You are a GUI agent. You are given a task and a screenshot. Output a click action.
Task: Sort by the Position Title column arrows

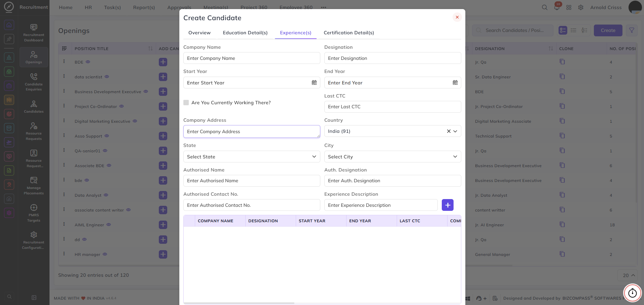tap(150, 48)
